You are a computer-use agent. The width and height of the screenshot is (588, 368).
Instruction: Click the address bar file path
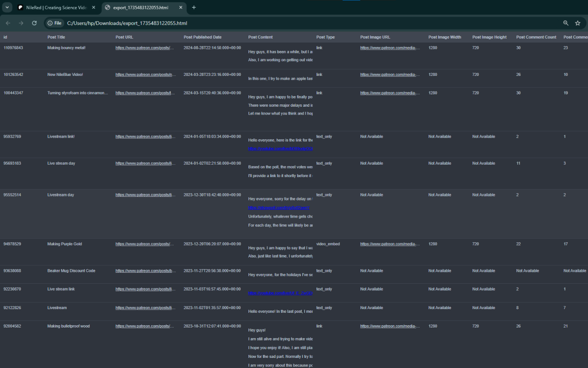pyautogui.click(x=127, y=23)
